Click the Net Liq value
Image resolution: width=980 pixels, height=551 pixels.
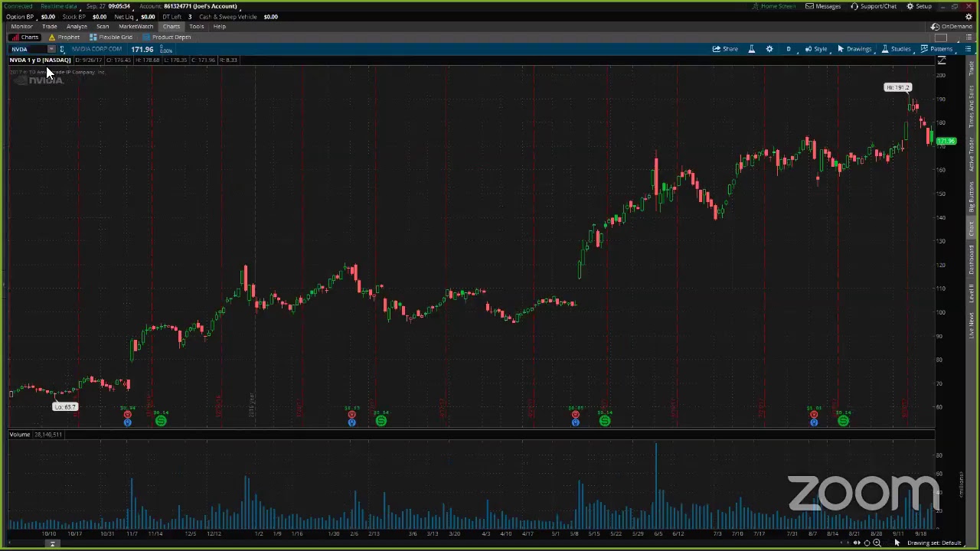coord(148,17)
